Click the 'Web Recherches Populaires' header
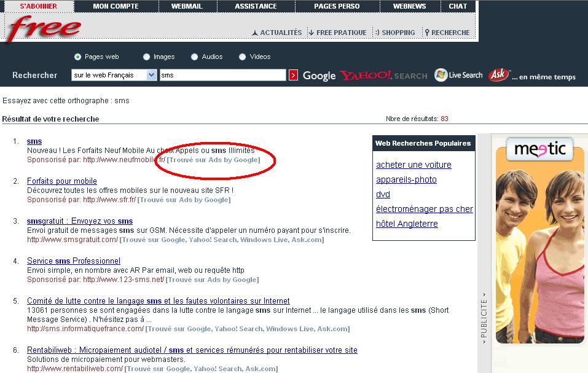Screen dimensions: 588x373 (x=423, y=143)
